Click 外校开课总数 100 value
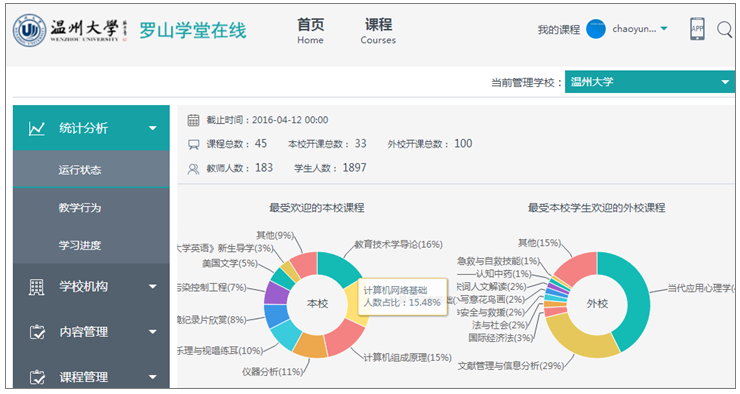 point(463,143)
